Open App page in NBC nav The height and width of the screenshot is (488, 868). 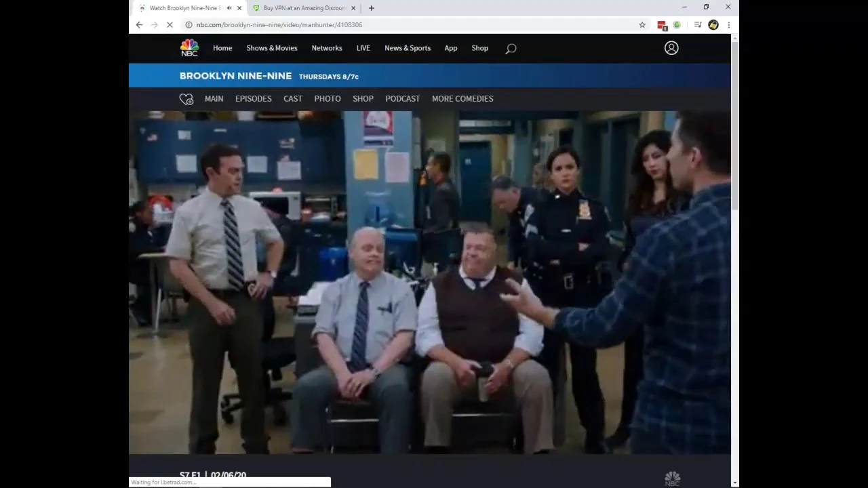pyautogui.click(x=451, y=48)
